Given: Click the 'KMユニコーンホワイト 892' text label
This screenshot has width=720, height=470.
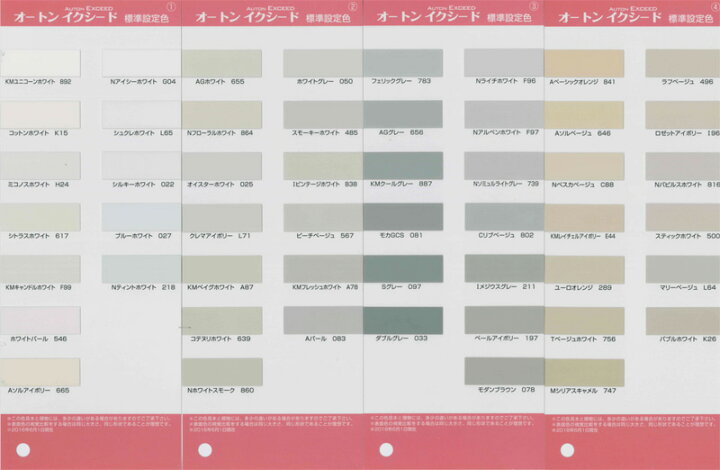Looking at the screenshot, I should pos(38,82).
